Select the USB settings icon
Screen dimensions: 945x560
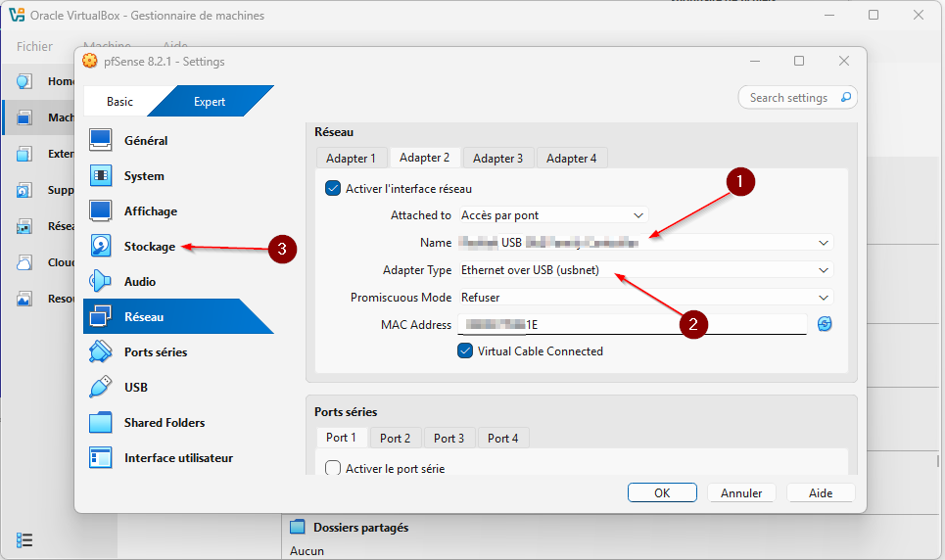tap(101, 388)
